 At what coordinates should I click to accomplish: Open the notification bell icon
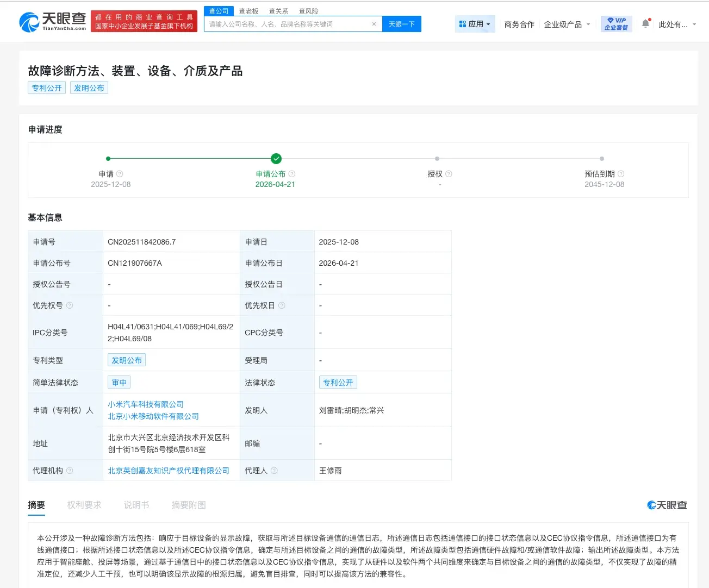645,23
